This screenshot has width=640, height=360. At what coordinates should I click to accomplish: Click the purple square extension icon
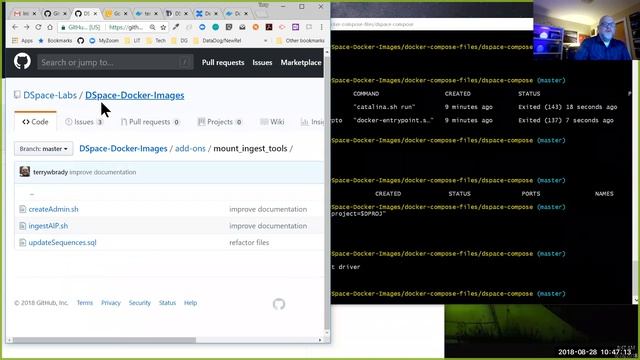(296, 27)
